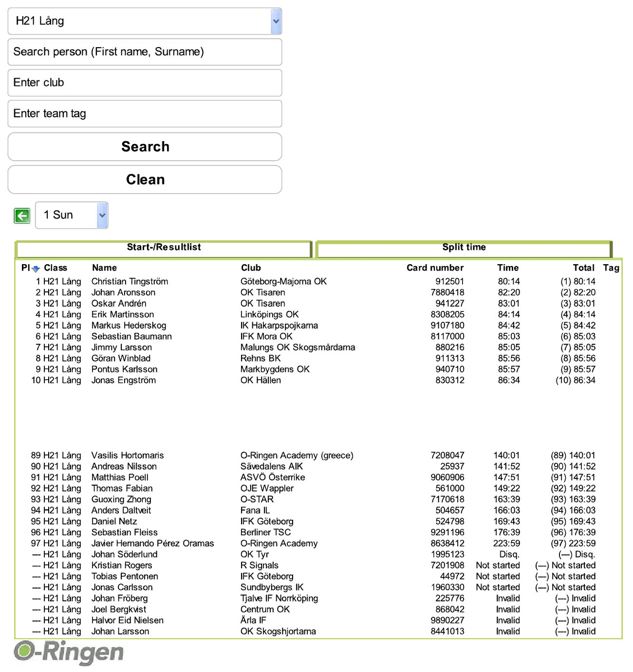
Task: Click the Clean button
Action: 145,180
